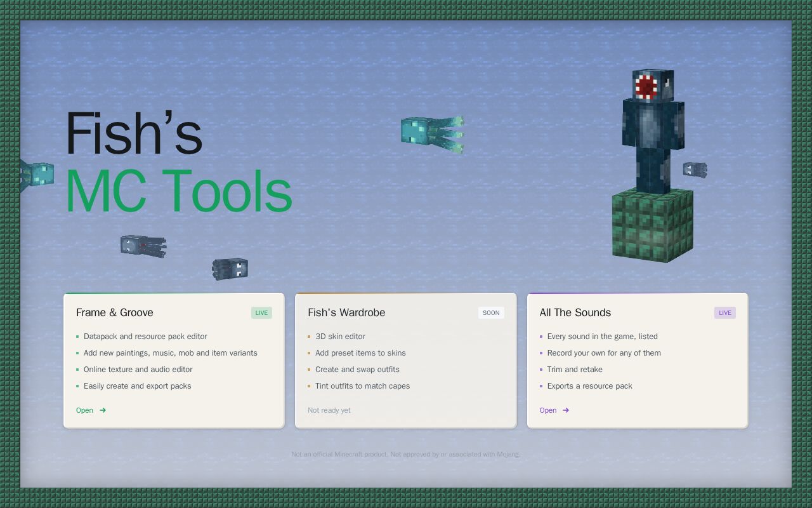Click 'Easily create and export packs' text

138,386
